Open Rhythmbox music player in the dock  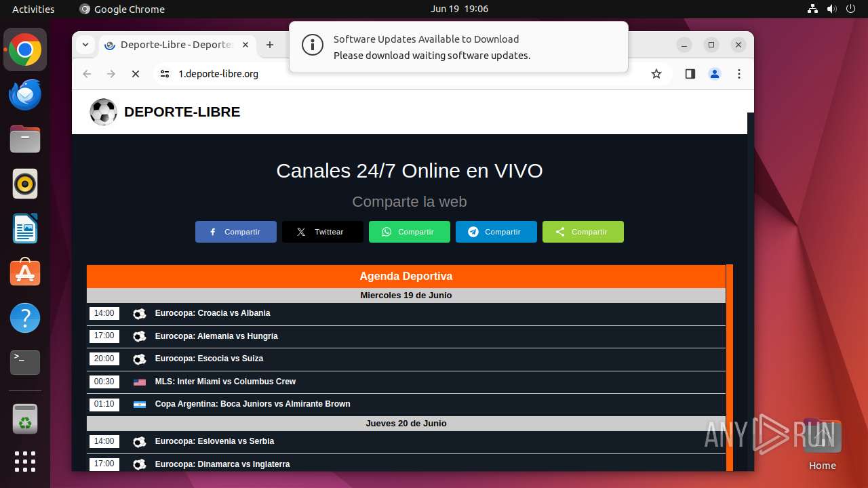coord(25,184)
